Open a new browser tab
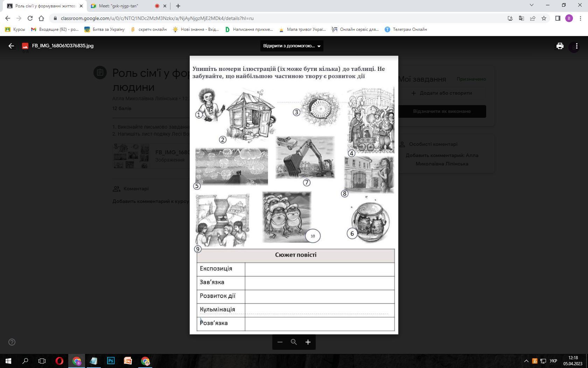The width and height of the screenshot is (588, 368). [x=178, y=6]
